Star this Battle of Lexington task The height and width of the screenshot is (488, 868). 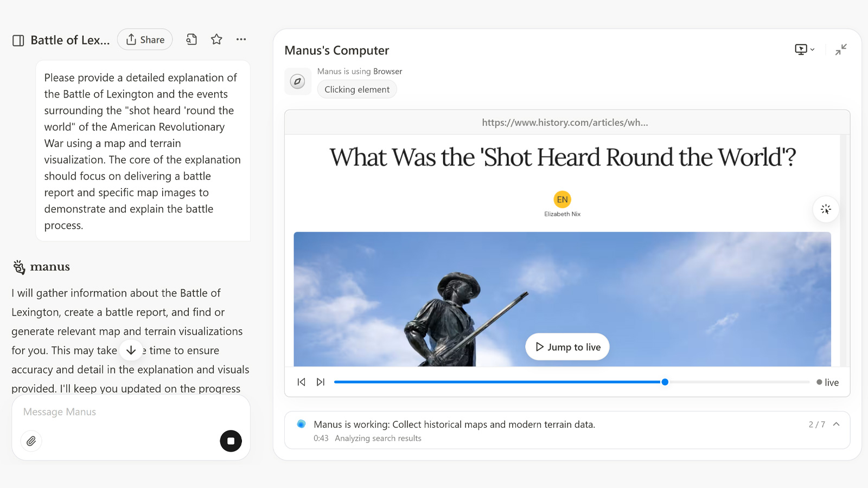pyautogui.click(x=216, y=40)
